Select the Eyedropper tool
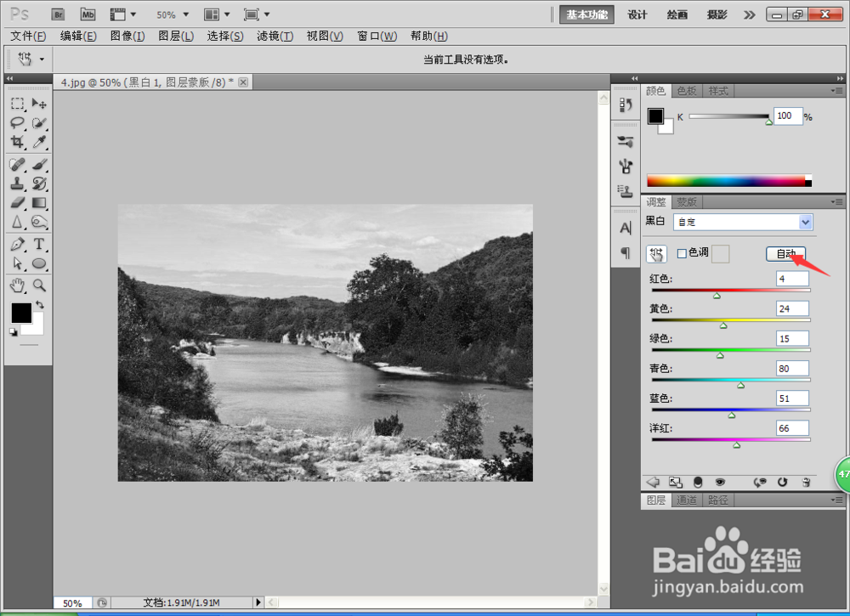Image resolution: width=850 pixels, height=616 pixels. point(39,142)
